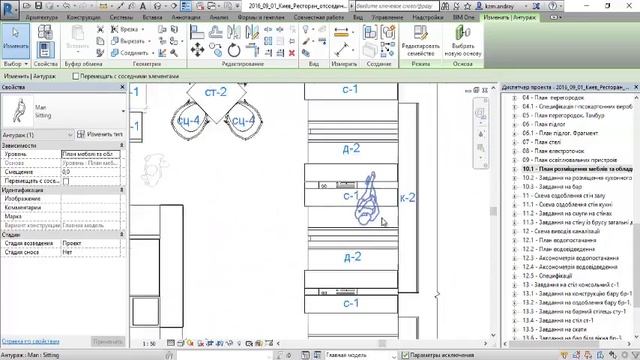Screen dimensions: 640x360
Task: Select the Trim/Extend to Corner tool
Action: (252, 50)
